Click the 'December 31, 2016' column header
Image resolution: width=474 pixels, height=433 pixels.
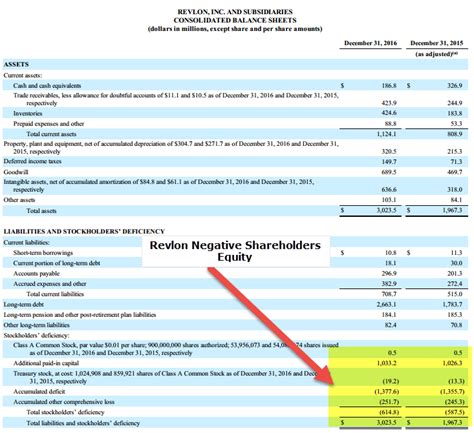(370, 43)
